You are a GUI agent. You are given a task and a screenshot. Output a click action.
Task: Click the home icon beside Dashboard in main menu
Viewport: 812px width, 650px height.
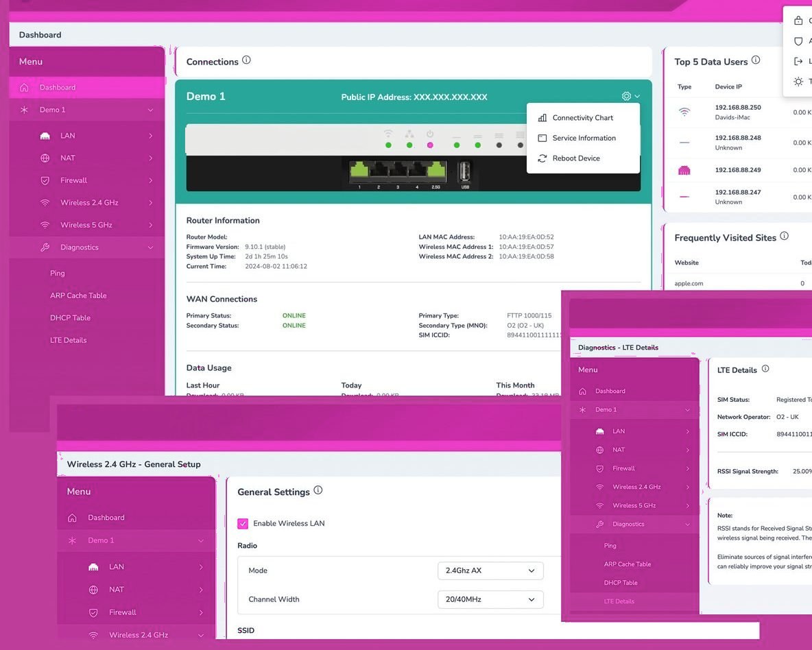coord(24,88)
